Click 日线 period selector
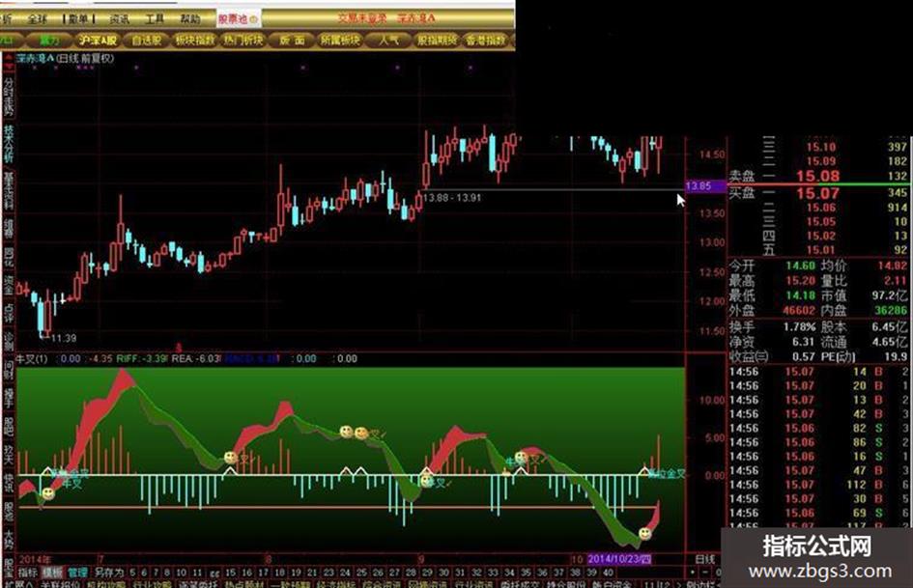Image resolution: width=913 pixels, height=588 pixels. 704,559
